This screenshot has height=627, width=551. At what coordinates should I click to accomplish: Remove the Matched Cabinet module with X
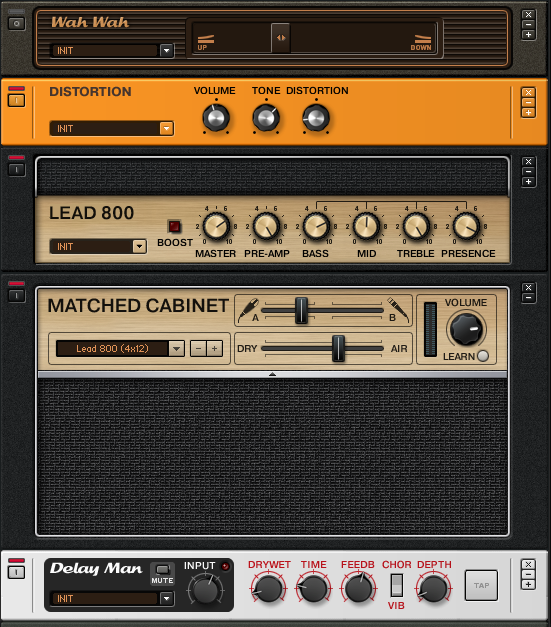[528, 288]
